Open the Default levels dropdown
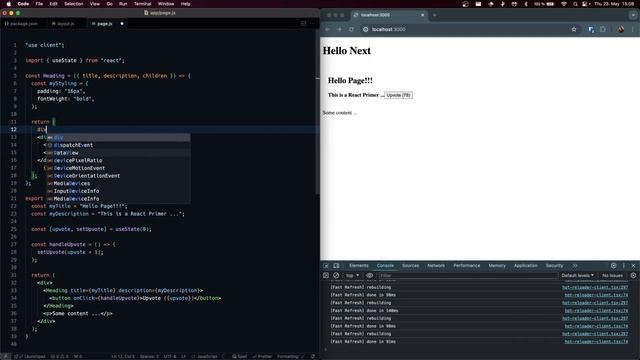 tap(578, 276)
